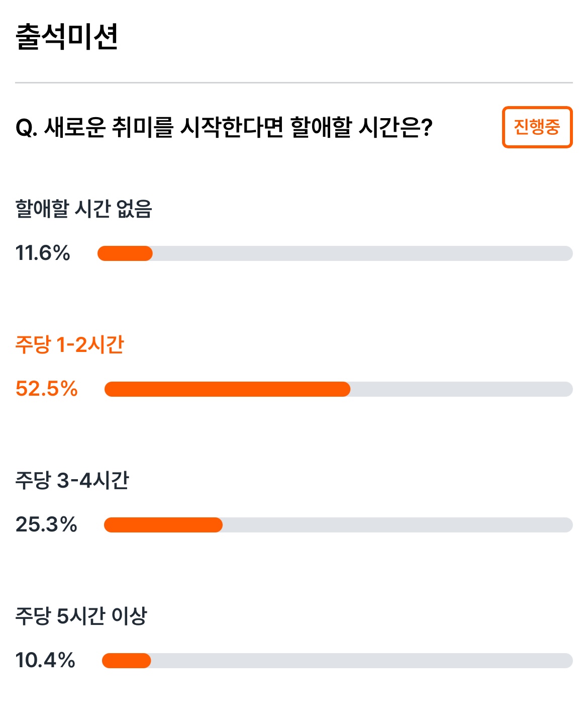588x720 pixels.
Task: Click the 출석미션 page heading
Action: (67, 37)
